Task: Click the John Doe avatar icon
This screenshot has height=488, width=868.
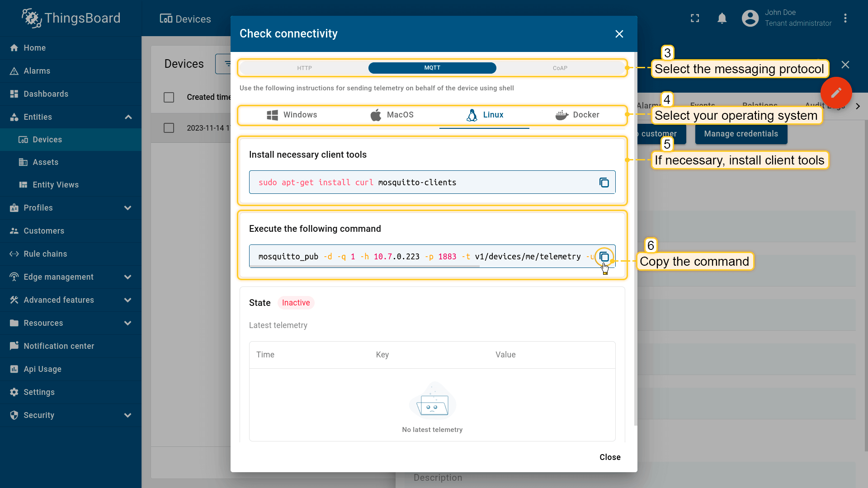Action: [750, 19]
